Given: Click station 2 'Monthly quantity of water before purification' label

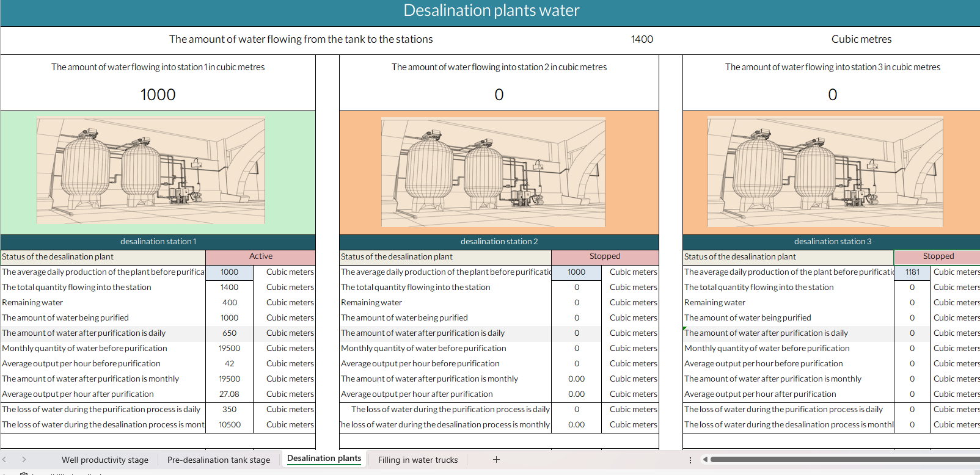Looking at the screenshot, I should point(423,348).
